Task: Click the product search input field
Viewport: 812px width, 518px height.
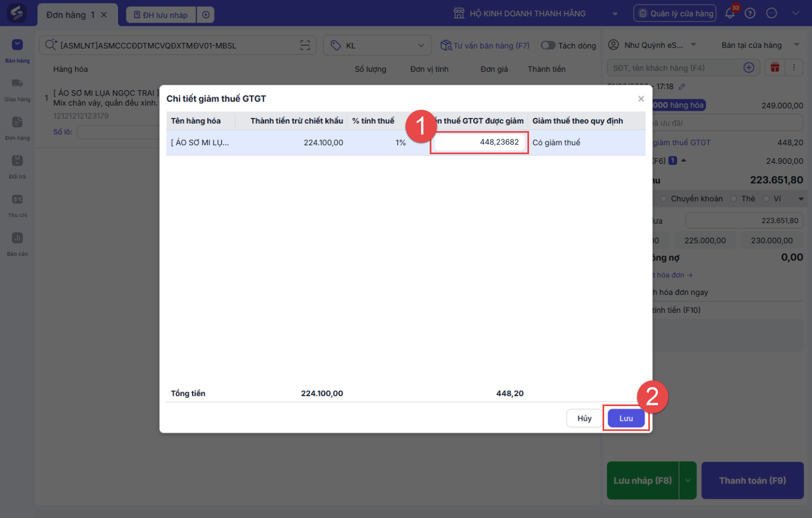Action: click(x=178, y=45)
